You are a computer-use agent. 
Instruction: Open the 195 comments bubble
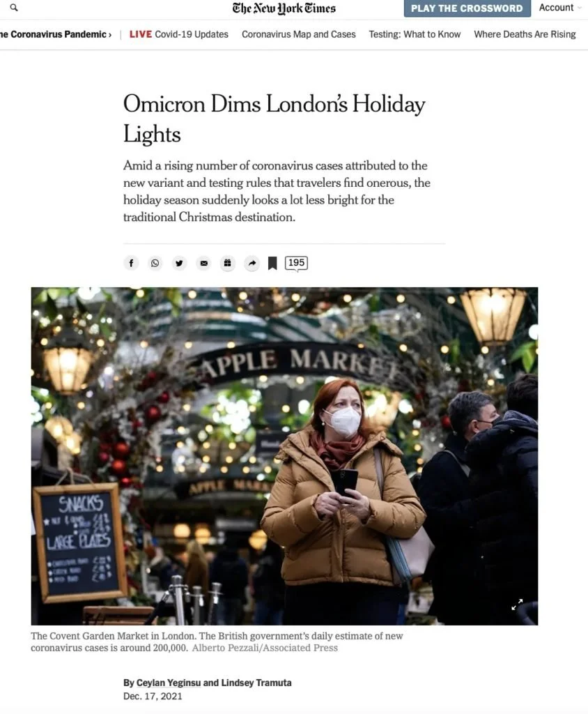[296, 263]
